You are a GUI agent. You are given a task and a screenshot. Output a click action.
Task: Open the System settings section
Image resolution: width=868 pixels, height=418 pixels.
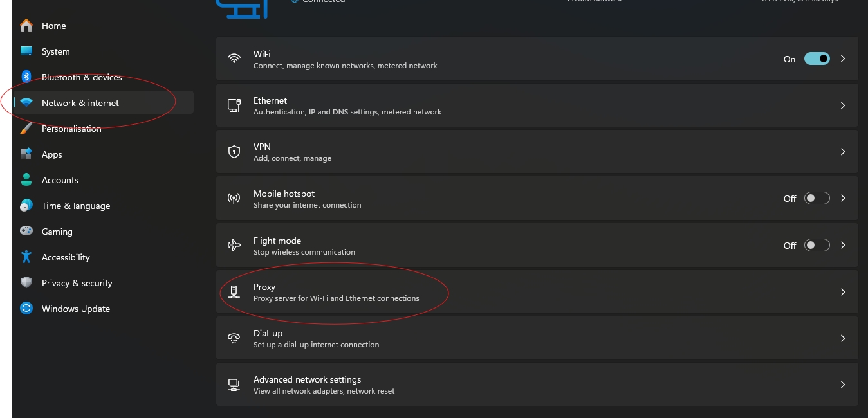(x=55, y=51)
